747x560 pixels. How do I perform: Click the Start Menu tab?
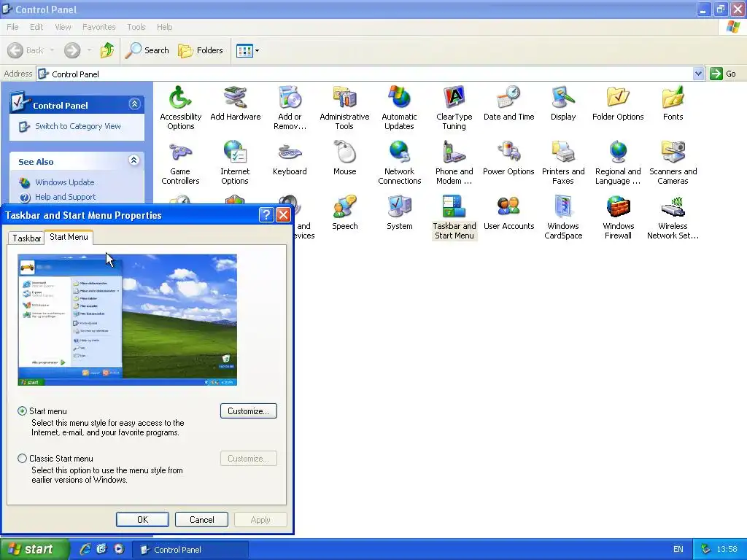click(x=69, y=237)
